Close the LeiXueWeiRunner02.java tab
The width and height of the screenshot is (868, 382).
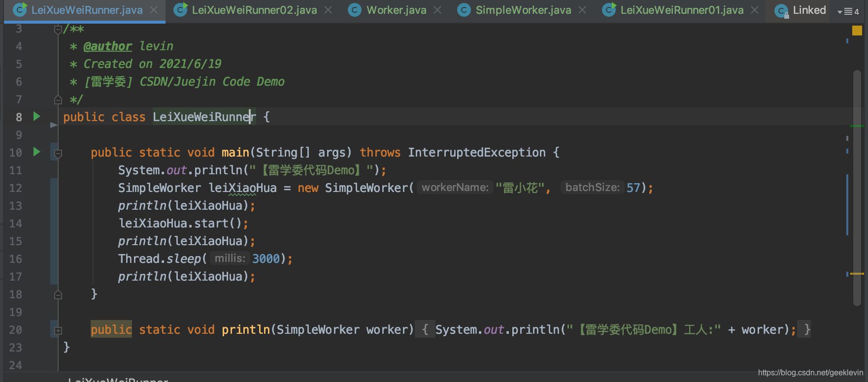[328, 10]
